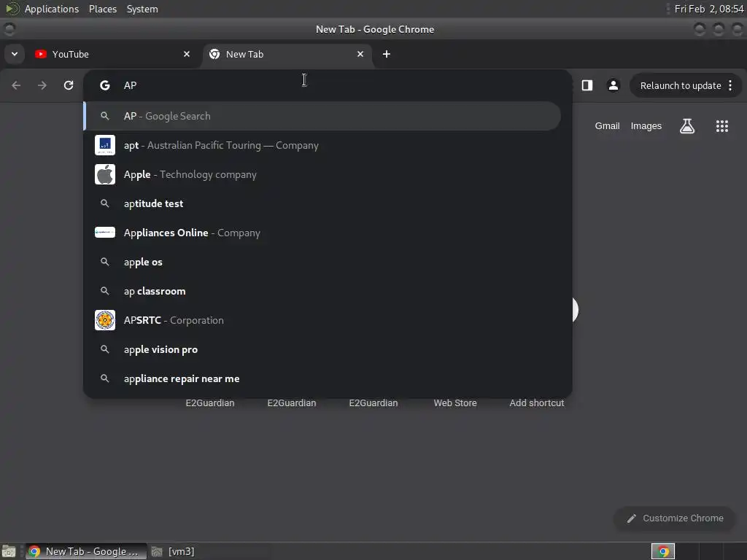Switch to the [vm3] taskbar window
747x560 pixels.
tap(174, 551)
